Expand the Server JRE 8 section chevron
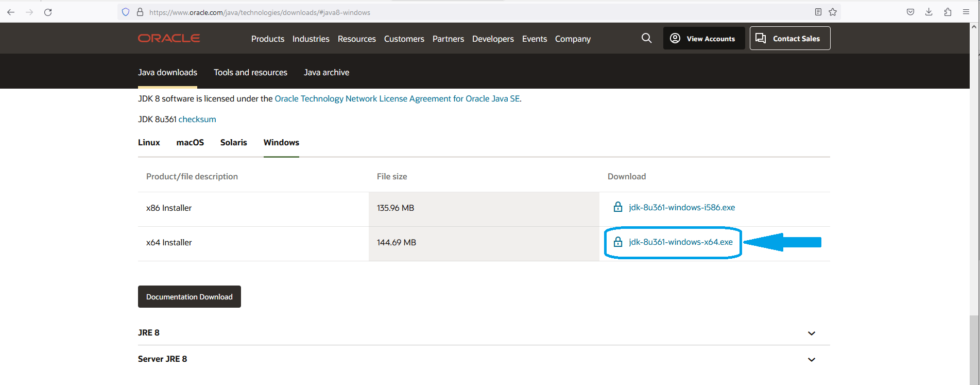This screenshot has height=385, width=980. click(812, 360)
